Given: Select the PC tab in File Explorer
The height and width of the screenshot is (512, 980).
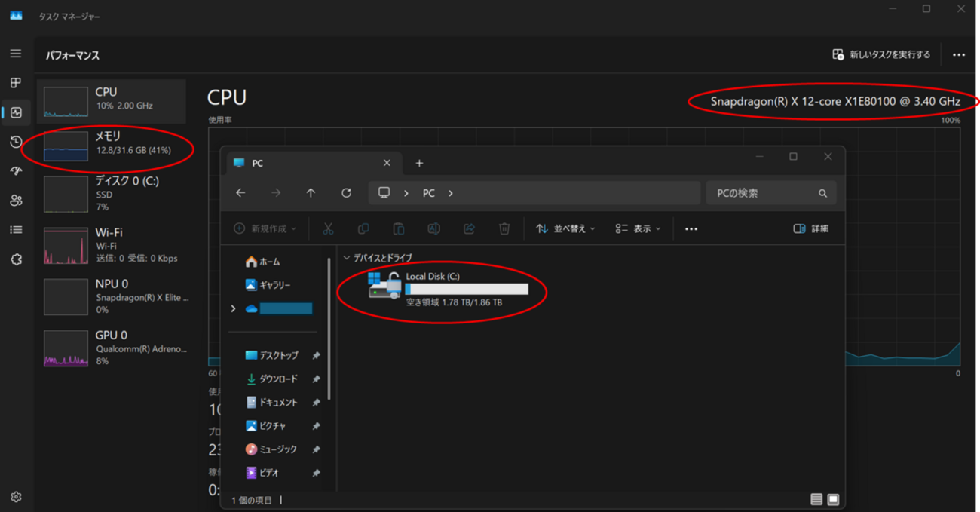Looking at the screenshot, I should (x=312, y=163).
